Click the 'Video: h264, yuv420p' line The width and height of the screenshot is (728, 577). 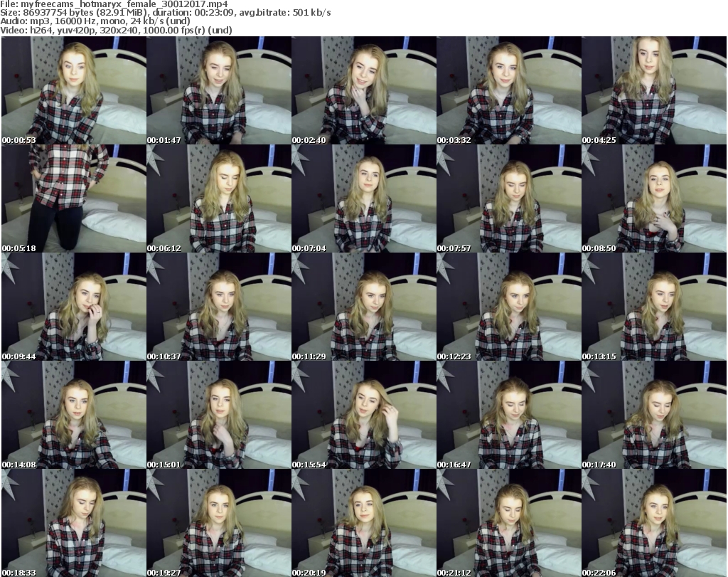(116, 30)
